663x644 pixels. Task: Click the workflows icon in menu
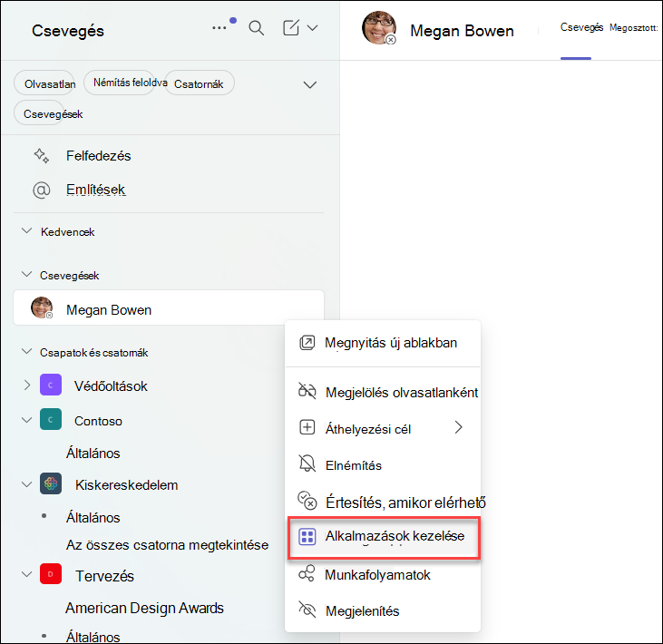(307, 573)
